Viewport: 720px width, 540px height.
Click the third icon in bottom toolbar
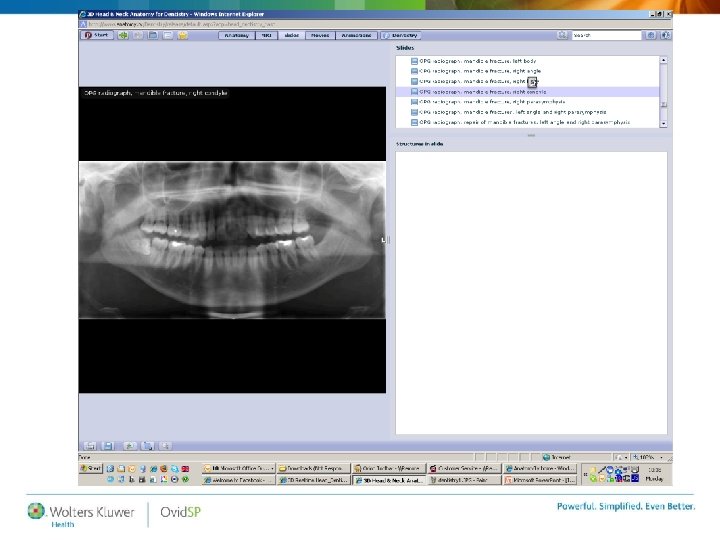point(130,446)
